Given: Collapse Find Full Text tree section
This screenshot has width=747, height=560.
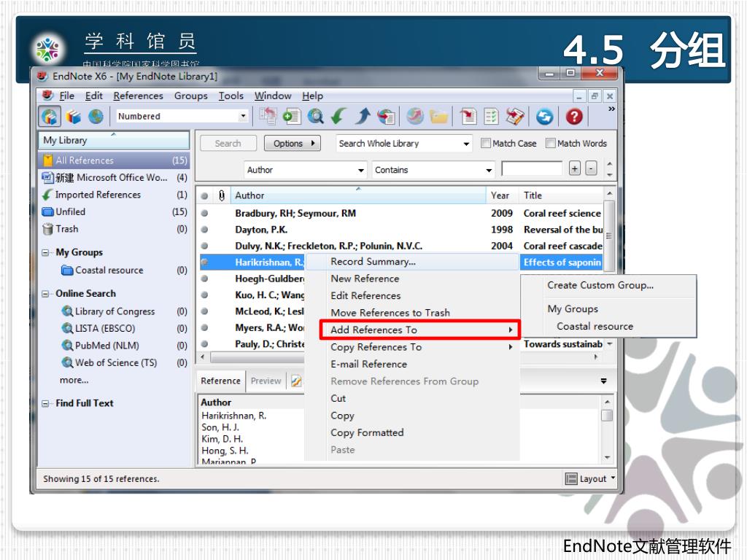Looking at the screenshot, I should 45,403.
